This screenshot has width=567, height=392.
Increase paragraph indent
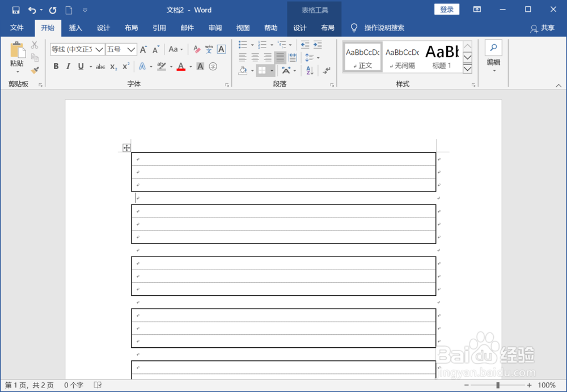tap(318, 44)
